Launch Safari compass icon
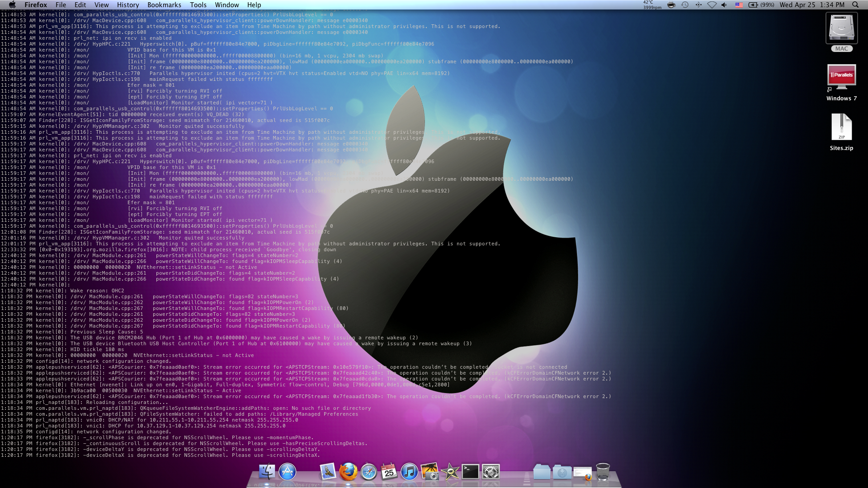Screen dimensions: 868x488 tap(368, 472)
